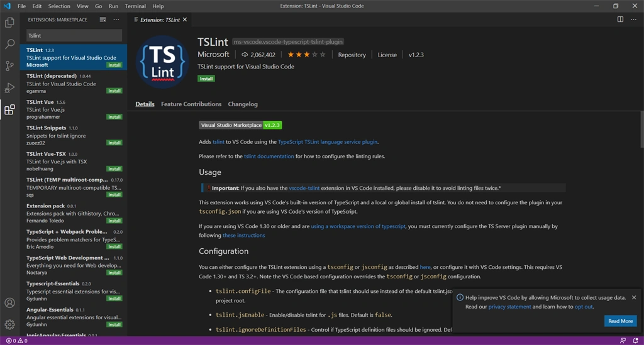The height and width of the screenshot is (345, 644).
Task: Switch to the Changelog tab
Action: coord(243,104)
